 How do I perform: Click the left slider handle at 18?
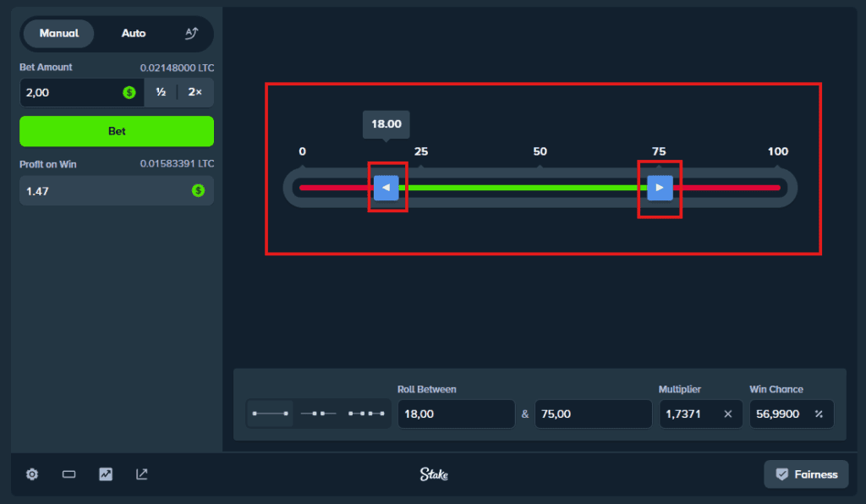click(386, 188)
